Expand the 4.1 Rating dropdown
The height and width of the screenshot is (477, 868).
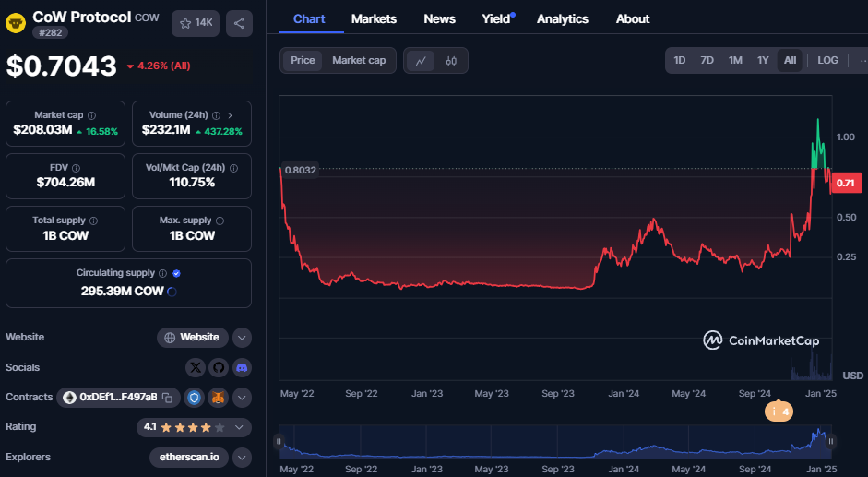(194, 427)
